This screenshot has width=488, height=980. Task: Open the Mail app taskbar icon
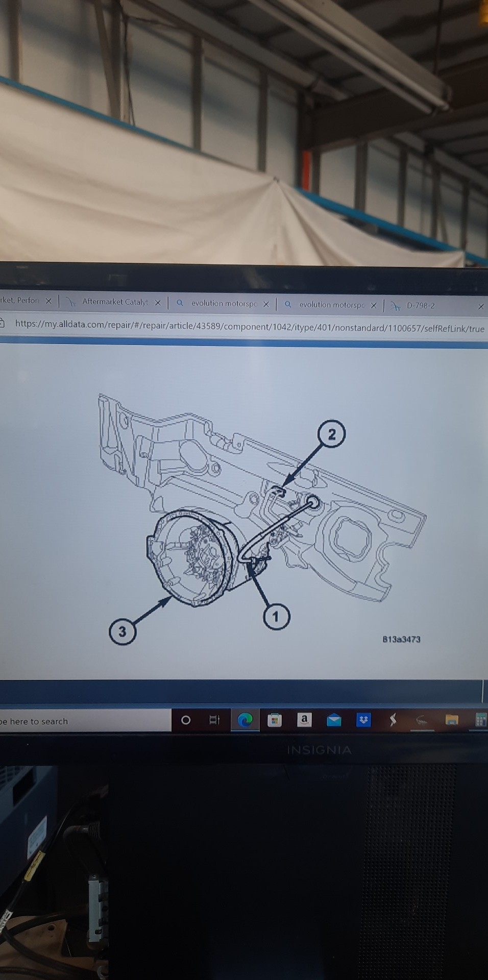pyautogui.click(x=334, y=720)
